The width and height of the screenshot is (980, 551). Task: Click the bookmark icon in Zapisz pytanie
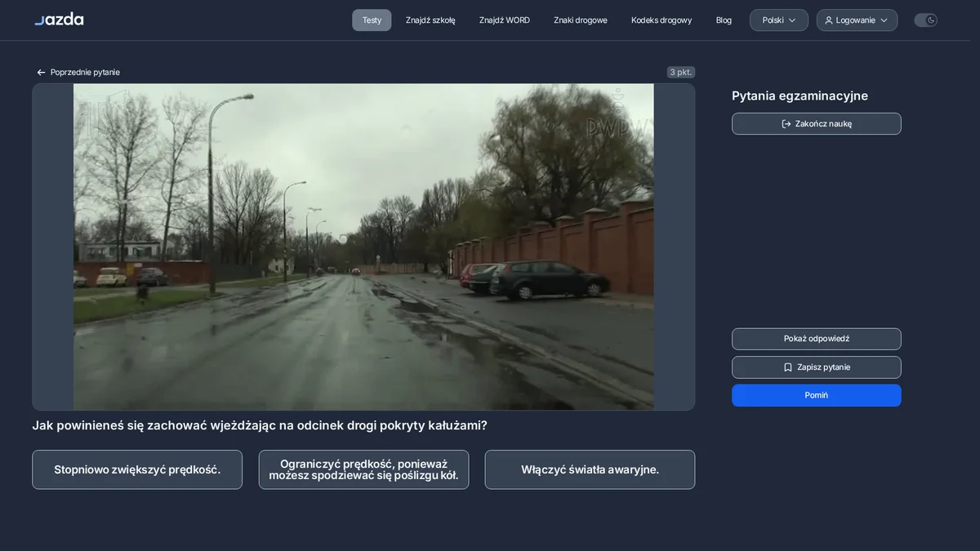[788, 367]
